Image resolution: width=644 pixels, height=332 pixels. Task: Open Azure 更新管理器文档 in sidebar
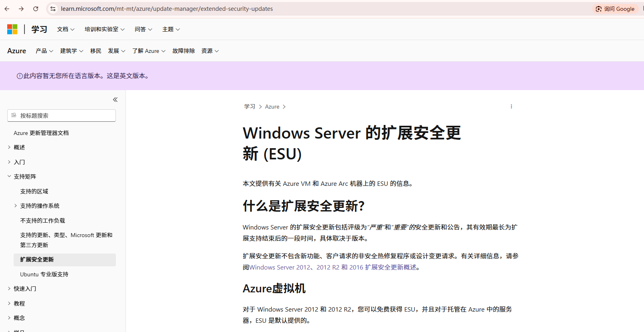41,133
